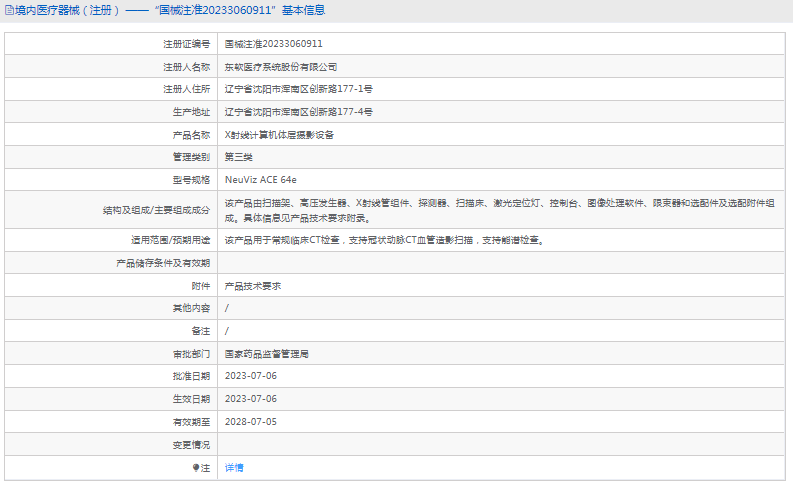Click the 产品技术要求 attachment text
The image size is (793, 486).
tap(253, 286)
